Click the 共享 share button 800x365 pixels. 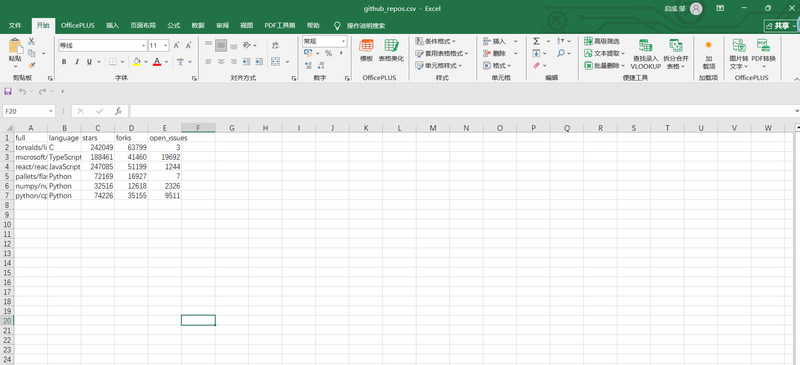point(780,26)
